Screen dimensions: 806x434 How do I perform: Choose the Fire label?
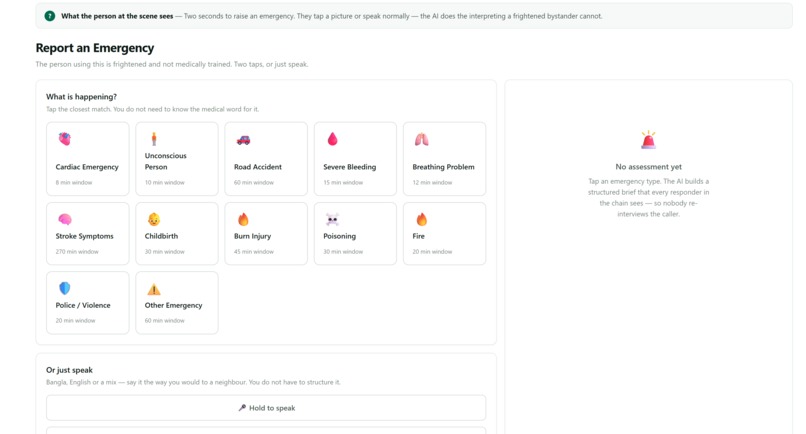[418, 236]
